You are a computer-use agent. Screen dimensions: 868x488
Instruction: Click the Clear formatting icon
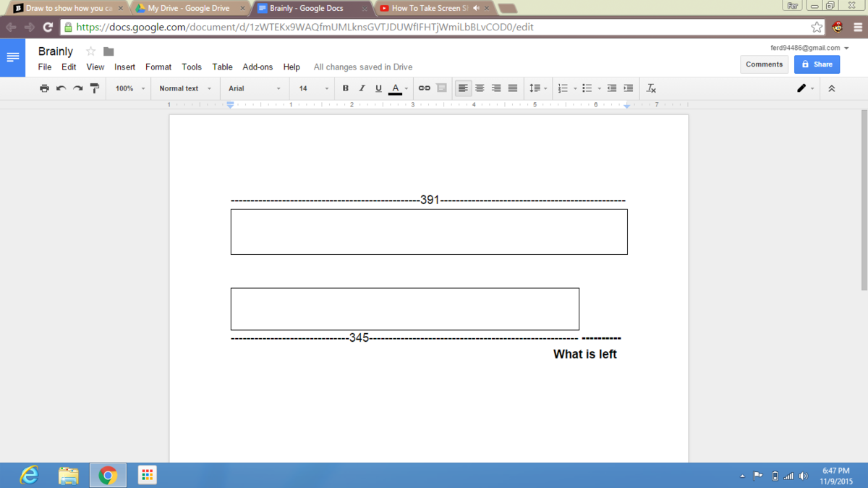click(651, 88)
